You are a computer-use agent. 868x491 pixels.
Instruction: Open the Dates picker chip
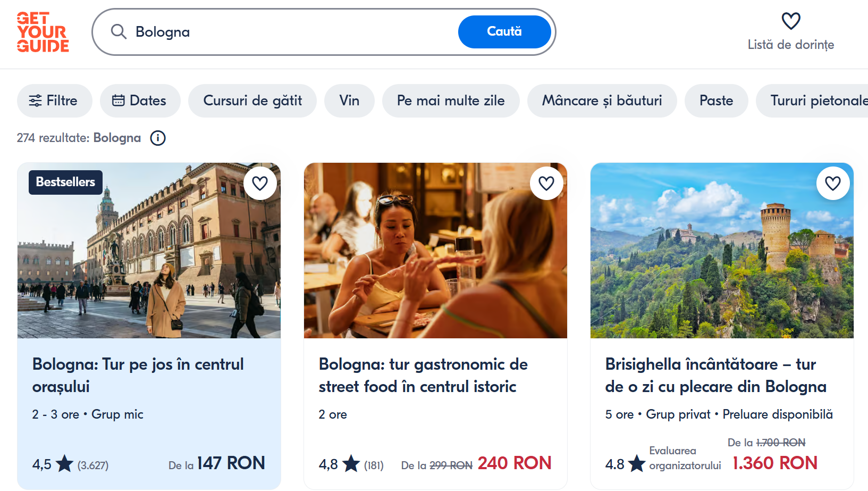tap(140, 101)
